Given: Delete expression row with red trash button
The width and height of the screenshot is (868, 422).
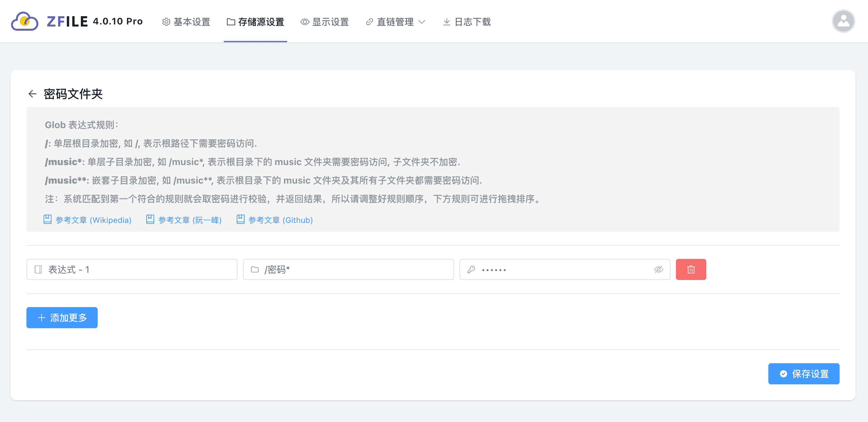Looking at the screenshot, I should tap(690, 269).
